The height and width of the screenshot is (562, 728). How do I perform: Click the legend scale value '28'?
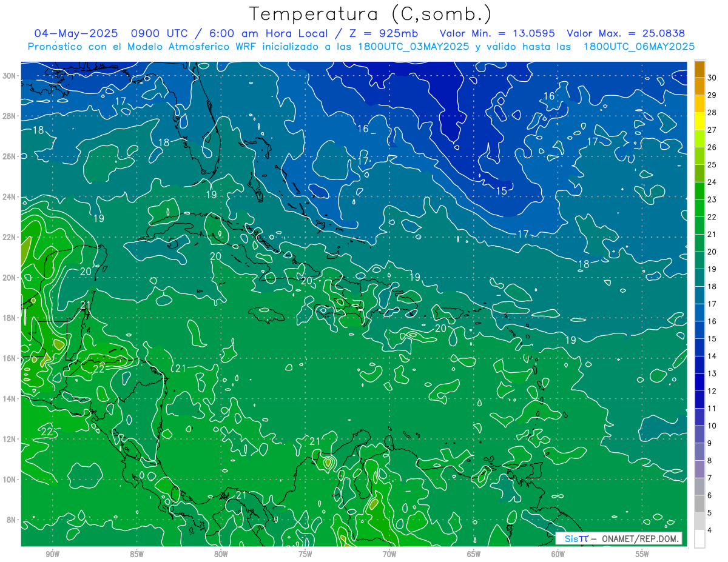tap(712, 113)
